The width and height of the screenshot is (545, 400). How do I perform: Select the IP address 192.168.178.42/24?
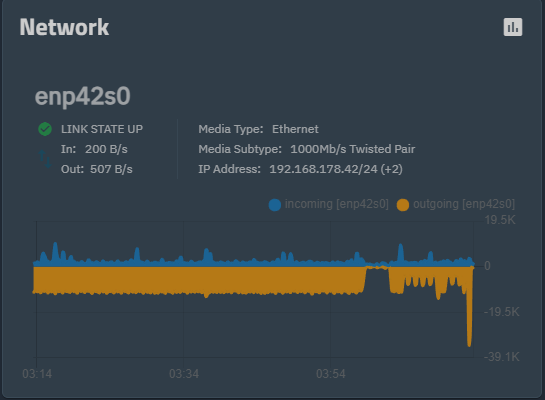pyautogui.click(x=323, y=169)
